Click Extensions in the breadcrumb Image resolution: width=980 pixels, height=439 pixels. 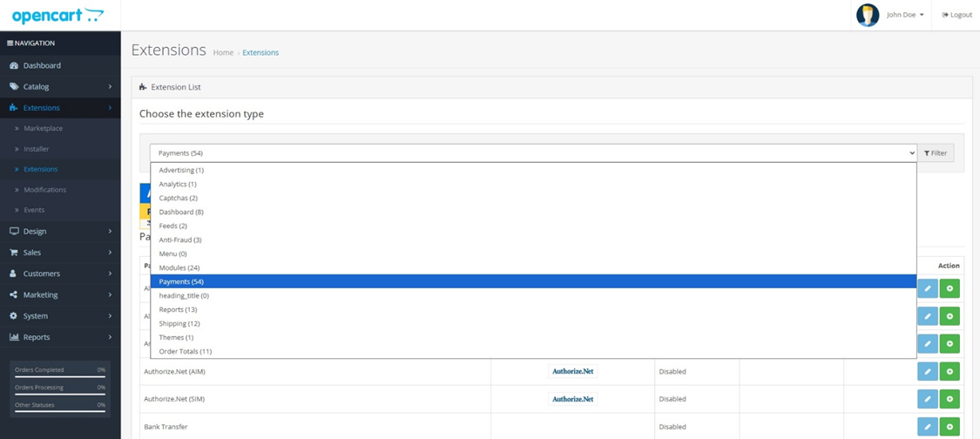pos(260,52)
